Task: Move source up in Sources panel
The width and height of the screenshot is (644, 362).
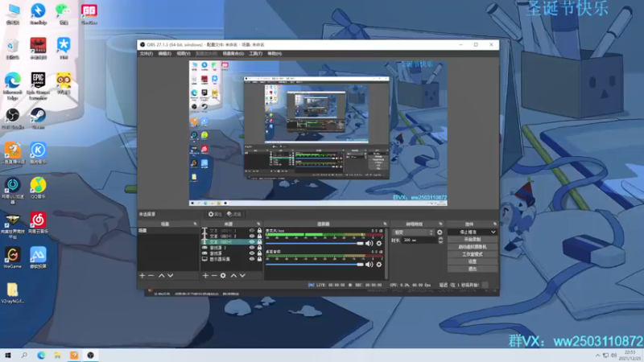Action: tap(233, 275)
